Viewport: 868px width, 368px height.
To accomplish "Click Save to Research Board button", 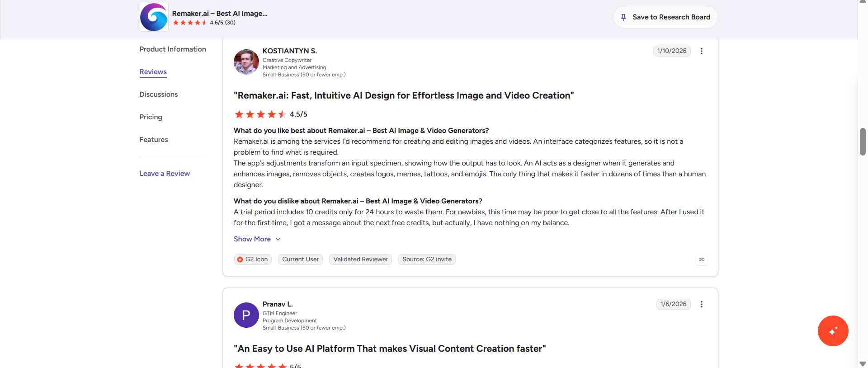I will pyautogui.click(x=665, y=17).
